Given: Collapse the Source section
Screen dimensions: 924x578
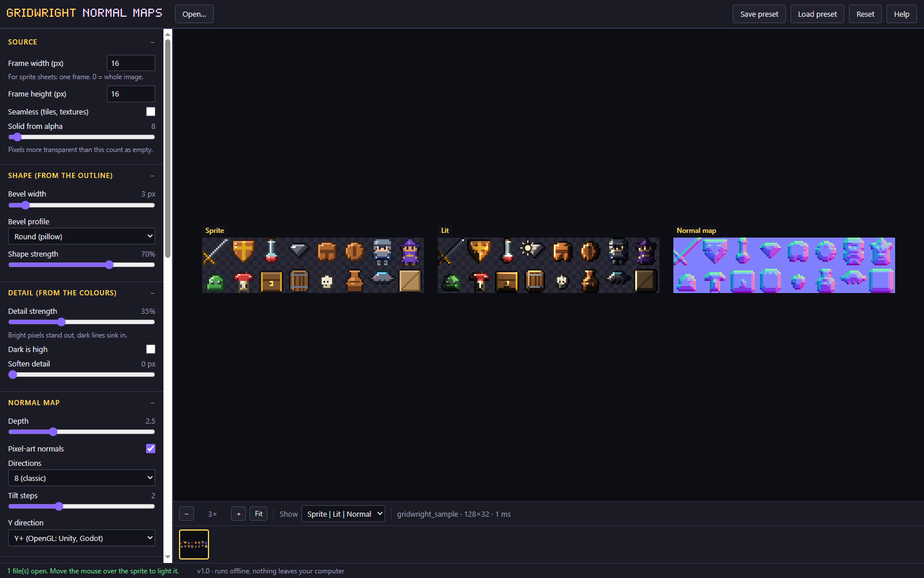Looking at the screenshot, I should (152, 42).
